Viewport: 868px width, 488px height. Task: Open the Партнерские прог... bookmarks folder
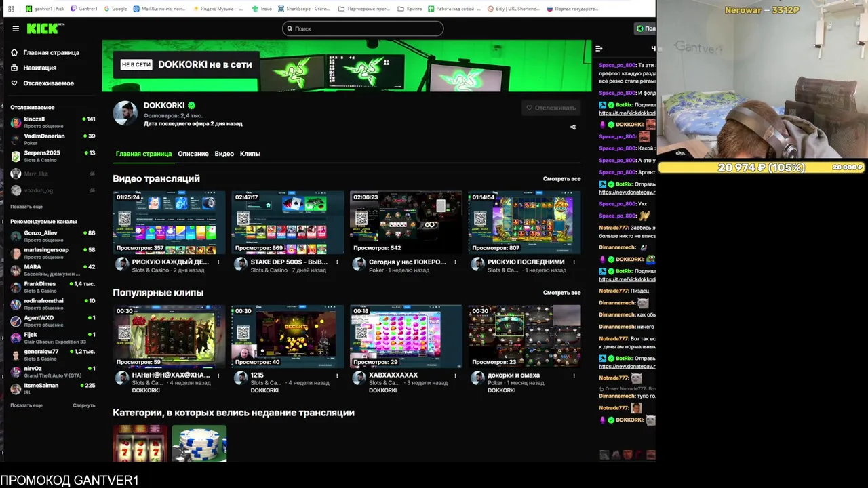pyautogui.click(x=363, y=9)
